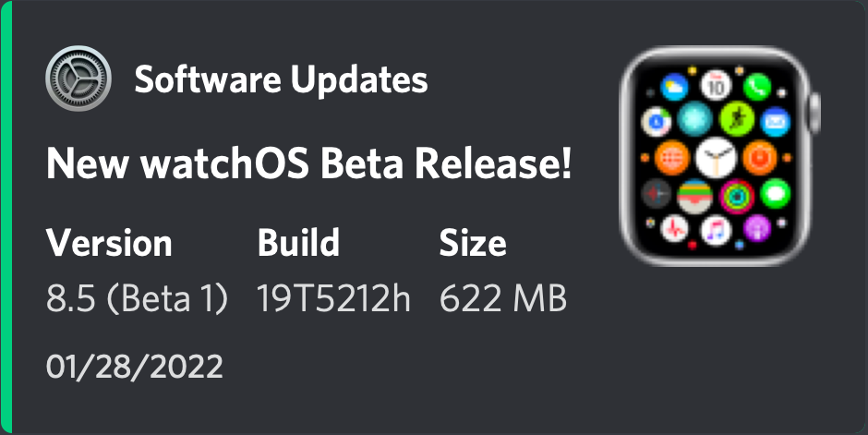Viewport: 868px width, 435px height.
Task: Open the green Phone app icon
Action: pyautogui.click(x=757, y=88)
